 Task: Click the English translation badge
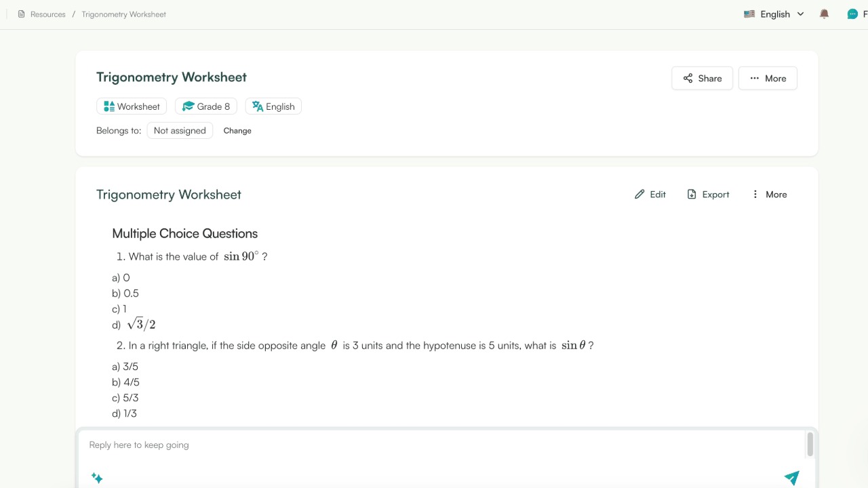[258, 106]
